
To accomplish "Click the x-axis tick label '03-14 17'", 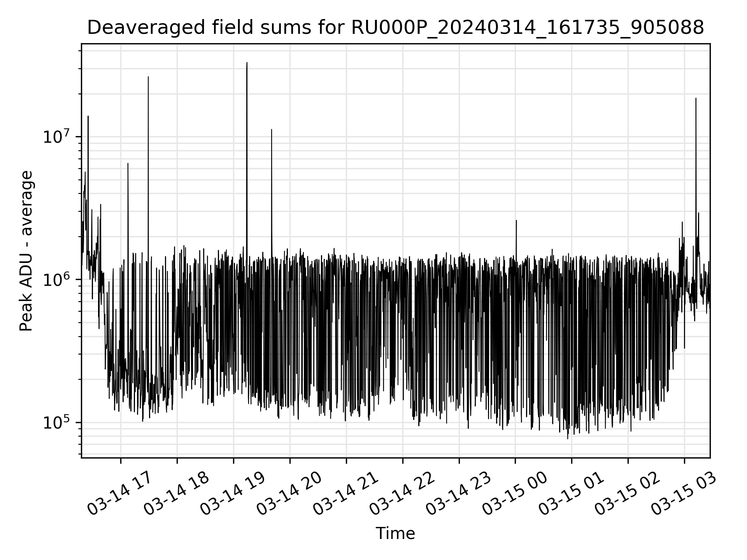I will pyautogui.click(x=119, y=493).
